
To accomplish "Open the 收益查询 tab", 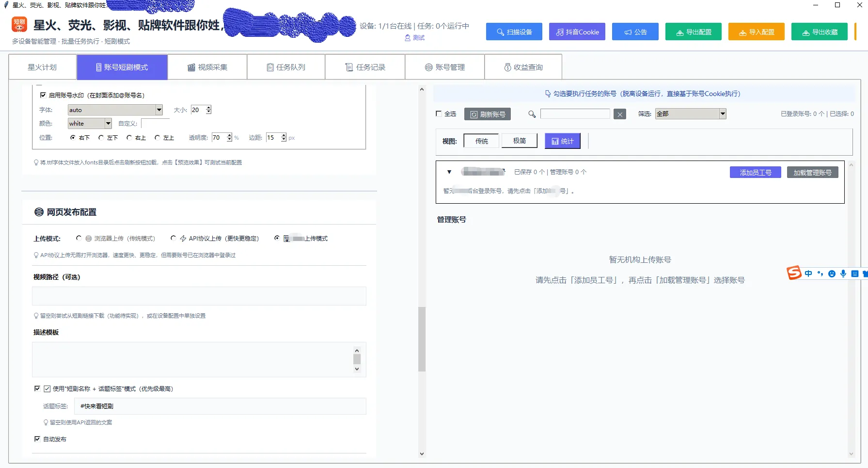I will pyautogui.click(x=523, y=67).
